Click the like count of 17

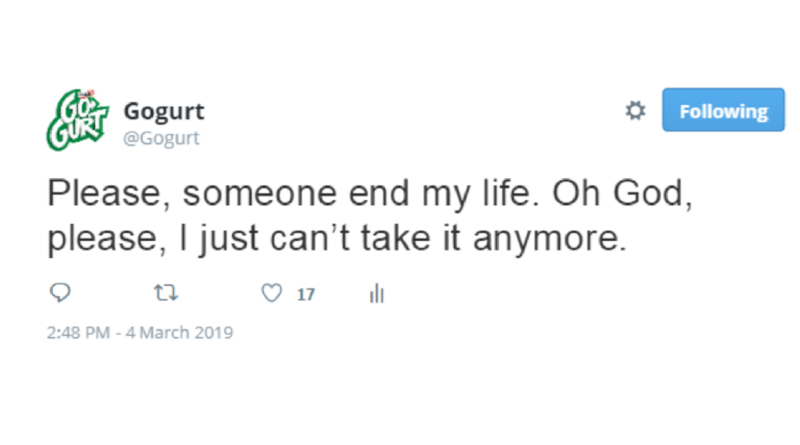[x=306, y=295]
